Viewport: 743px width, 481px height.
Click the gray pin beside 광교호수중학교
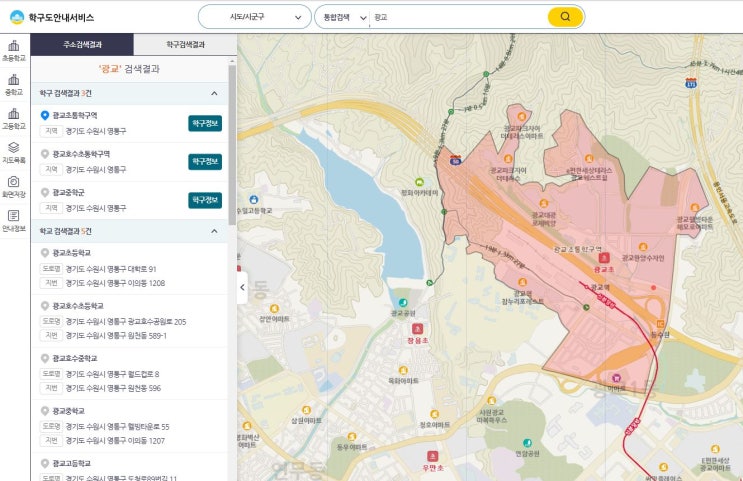(45, 358)
